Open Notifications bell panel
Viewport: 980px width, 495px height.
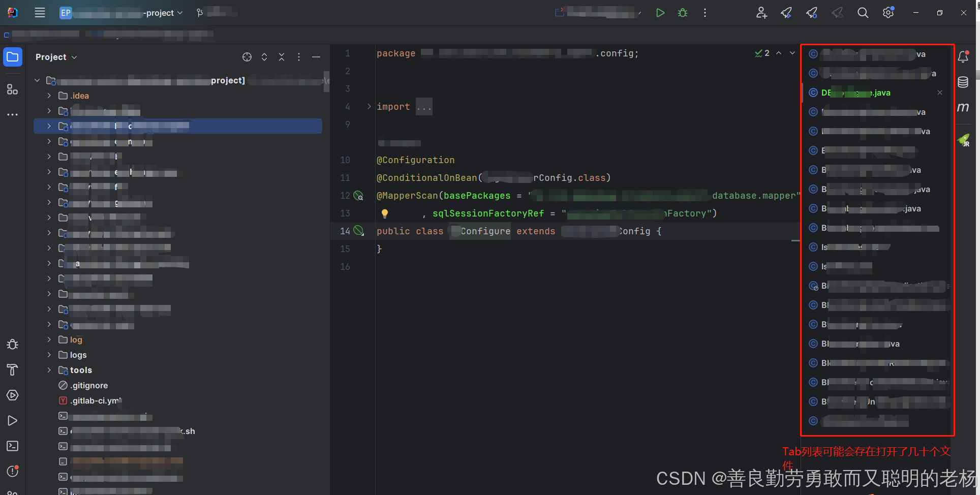963,57
